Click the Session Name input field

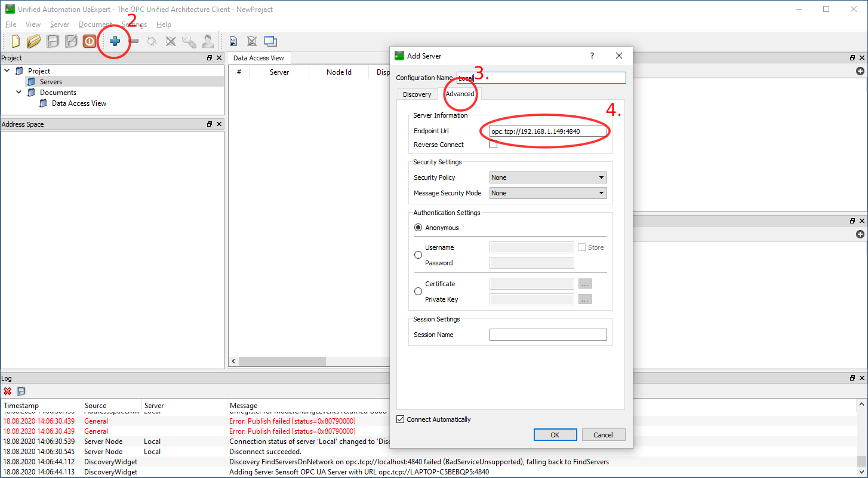point(548,335)
